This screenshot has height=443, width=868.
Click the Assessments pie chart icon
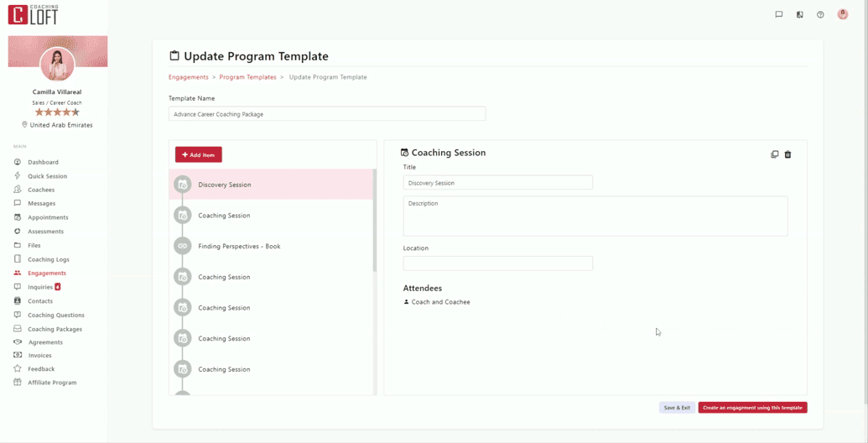pyautogui.click(x=17, y=232)
